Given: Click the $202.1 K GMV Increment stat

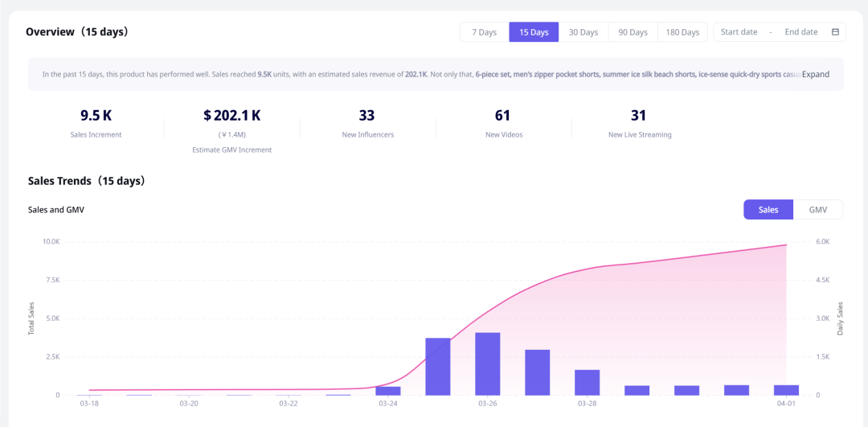Looking at the screenshot, I should [x=231, y=116].
